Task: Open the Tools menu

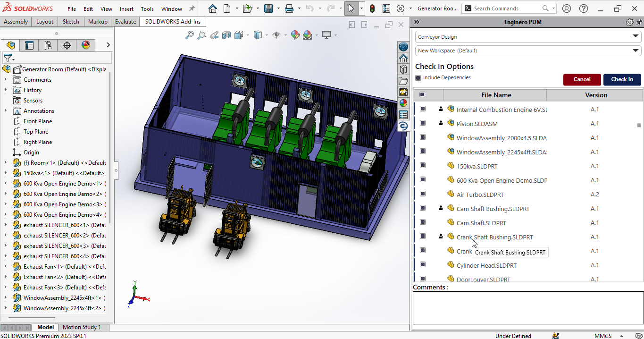Action: pyautogui.click(x=147, y=9)
